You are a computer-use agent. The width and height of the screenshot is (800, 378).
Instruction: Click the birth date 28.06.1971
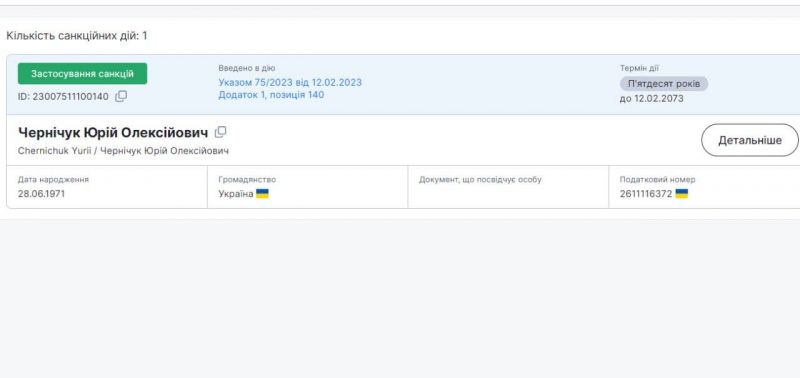point(41,194)
